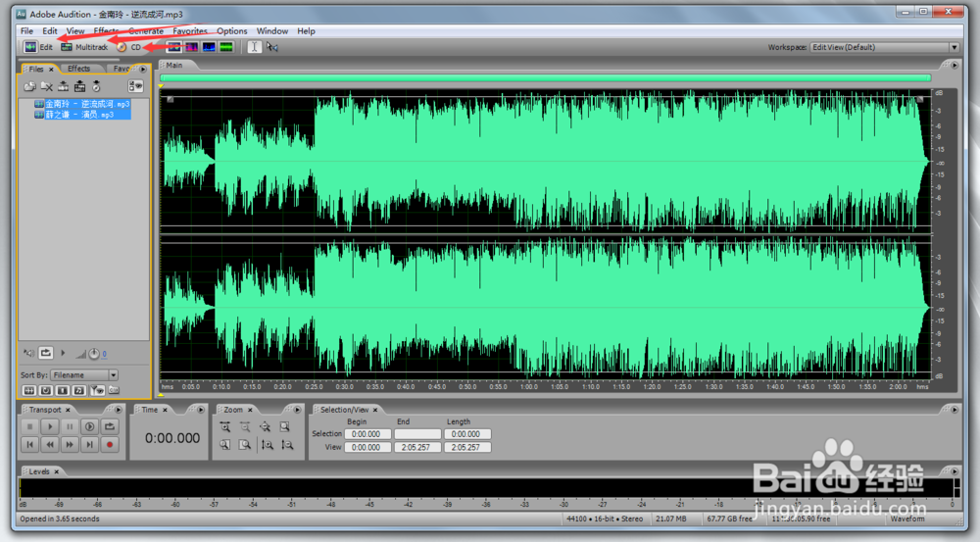The height and width of the screenshot is (542, 980).
Task: Select the Spectral Frequency display icon
Action: click(x=191, y=47)
